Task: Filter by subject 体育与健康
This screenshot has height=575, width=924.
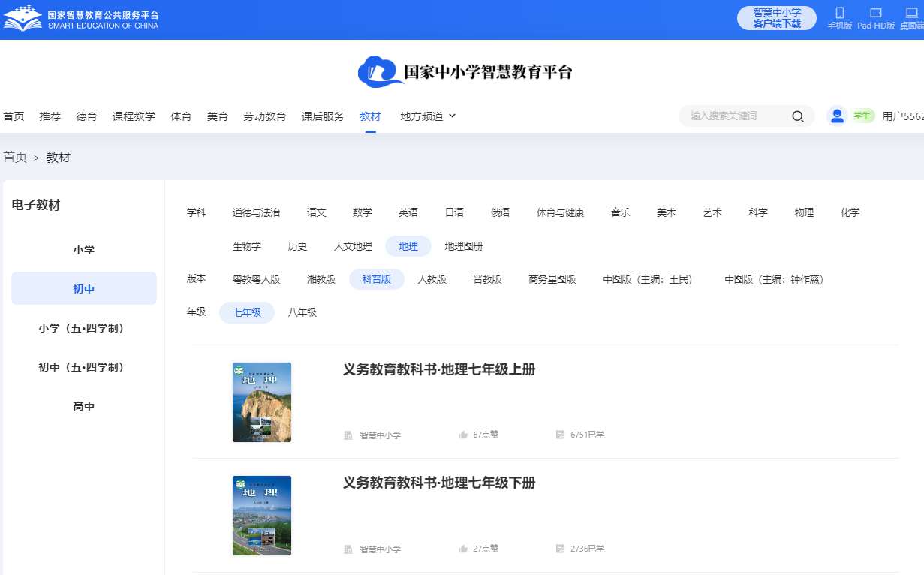Action: (560, 212)
